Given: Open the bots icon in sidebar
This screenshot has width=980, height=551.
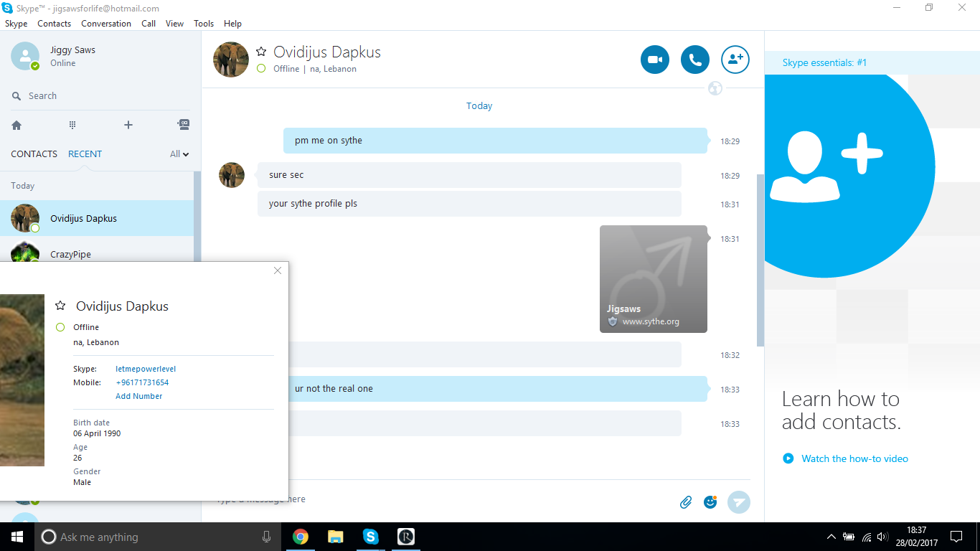Looking at the screenshot, I should pos(184,124).
